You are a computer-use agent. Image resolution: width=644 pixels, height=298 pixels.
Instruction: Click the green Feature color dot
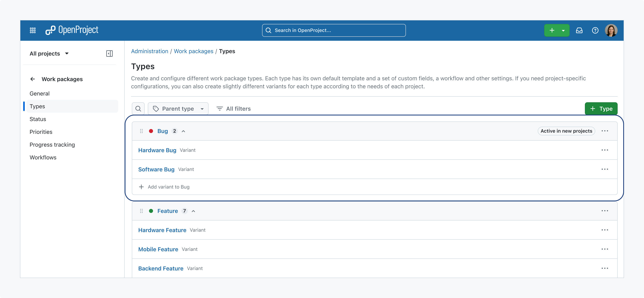point(151,211)
